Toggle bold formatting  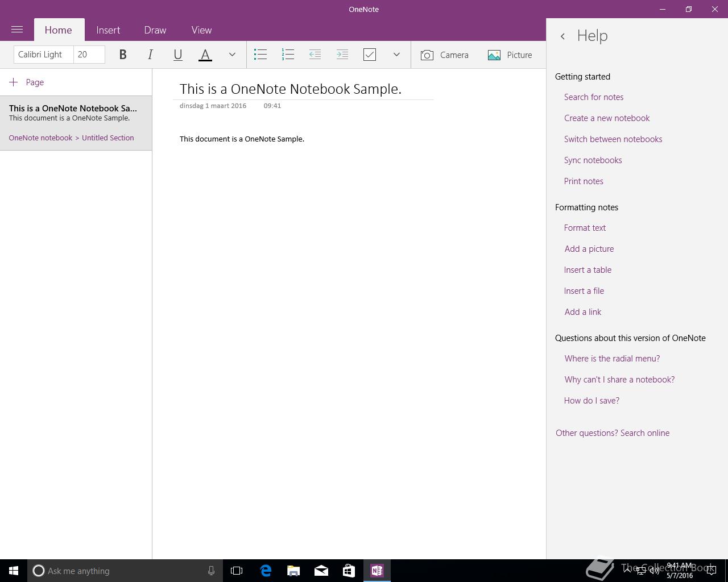coord(122,55)
